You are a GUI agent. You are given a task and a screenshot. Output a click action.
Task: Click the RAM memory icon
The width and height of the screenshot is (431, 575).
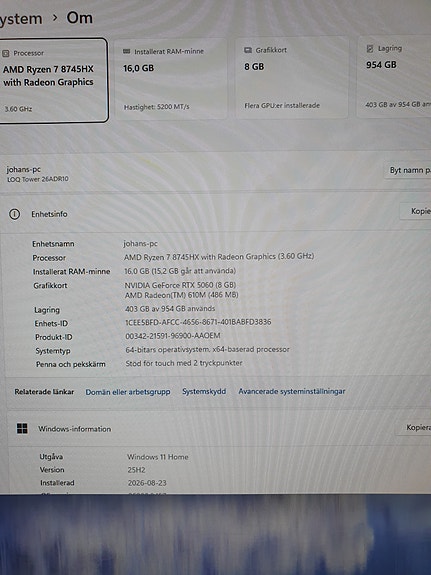coord(127,52)
